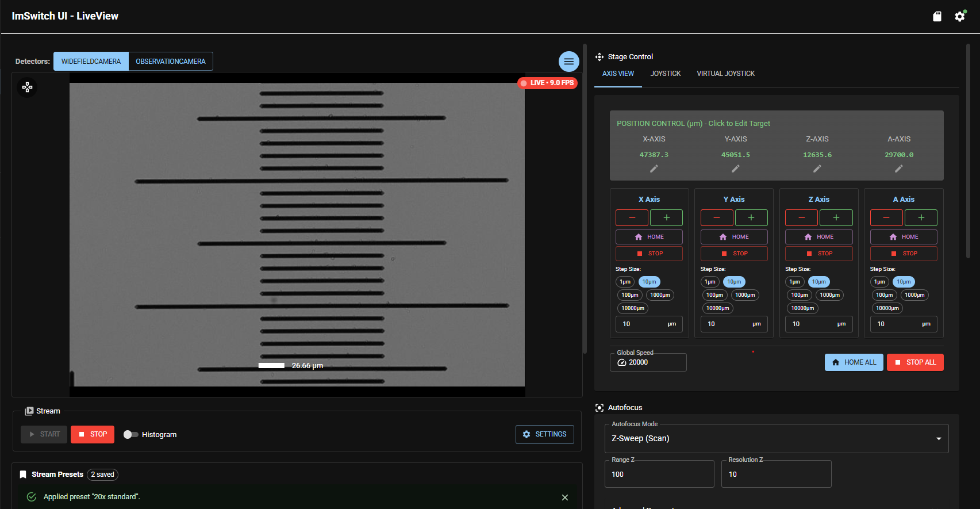Move Z Axis in the minus direction
Screen dimensions: 980x509
click(802, 217)
